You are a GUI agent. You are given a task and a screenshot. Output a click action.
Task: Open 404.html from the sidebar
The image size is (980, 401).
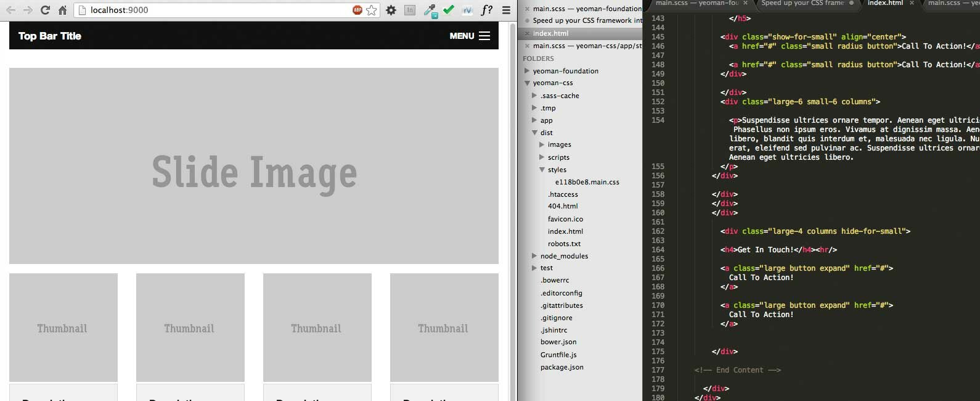[x=563, y=206]
